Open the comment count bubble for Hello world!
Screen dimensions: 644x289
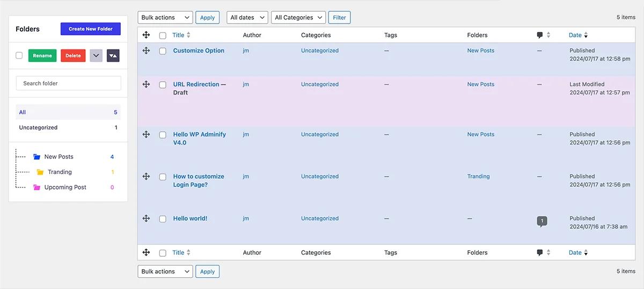542,221
